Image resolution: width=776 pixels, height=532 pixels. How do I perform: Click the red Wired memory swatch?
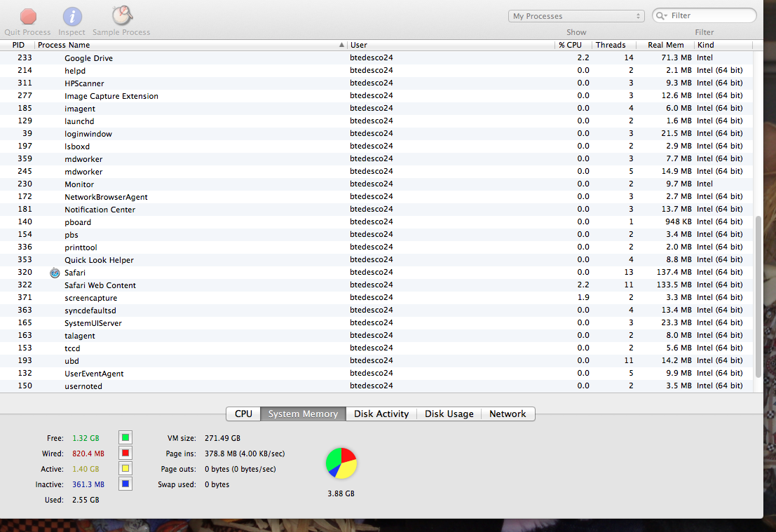point(125,453)
